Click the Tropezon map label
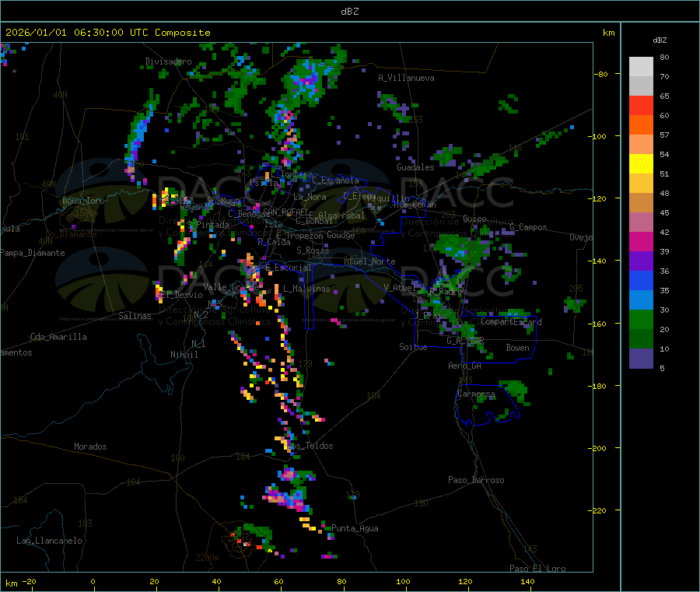Screen dimensions: 700x592 305,236
